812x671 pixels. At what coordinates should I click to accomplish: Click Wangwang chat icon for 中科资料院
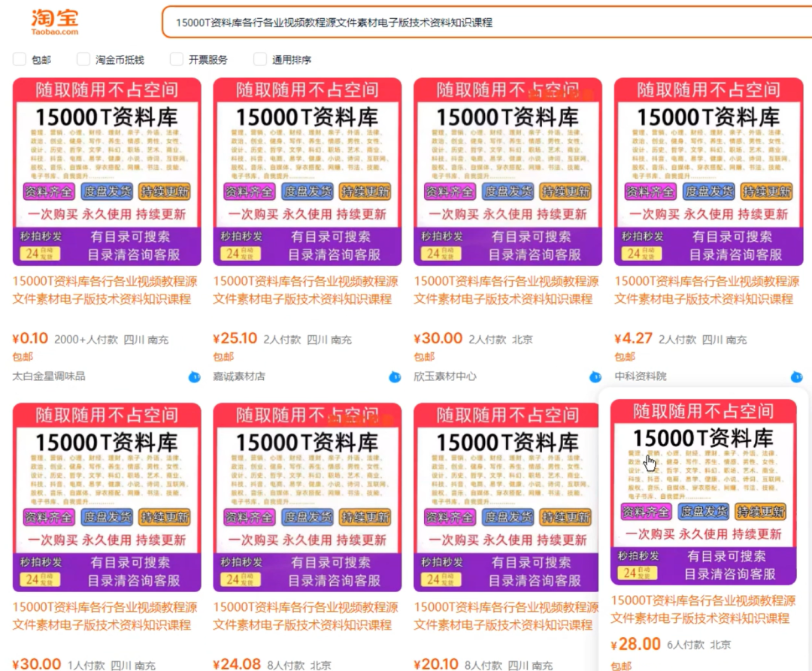coord(796,376)
